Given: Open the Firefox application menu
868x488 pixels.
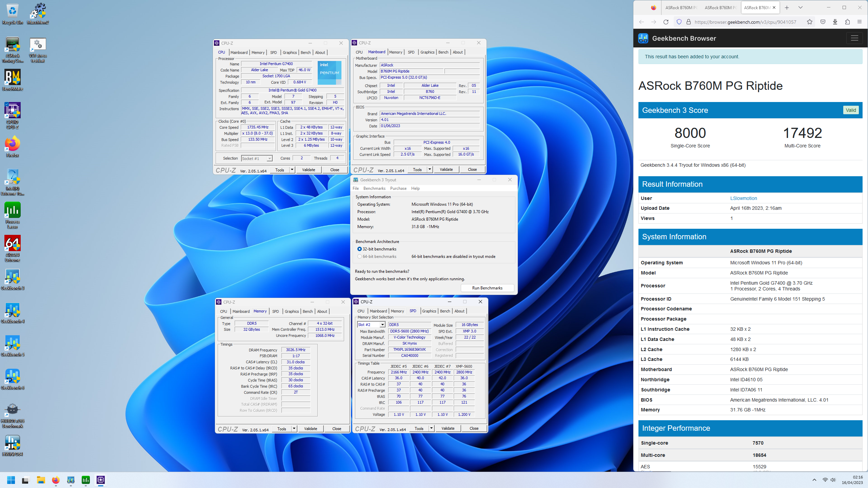Looking at the screenshot, I should 860,22.
